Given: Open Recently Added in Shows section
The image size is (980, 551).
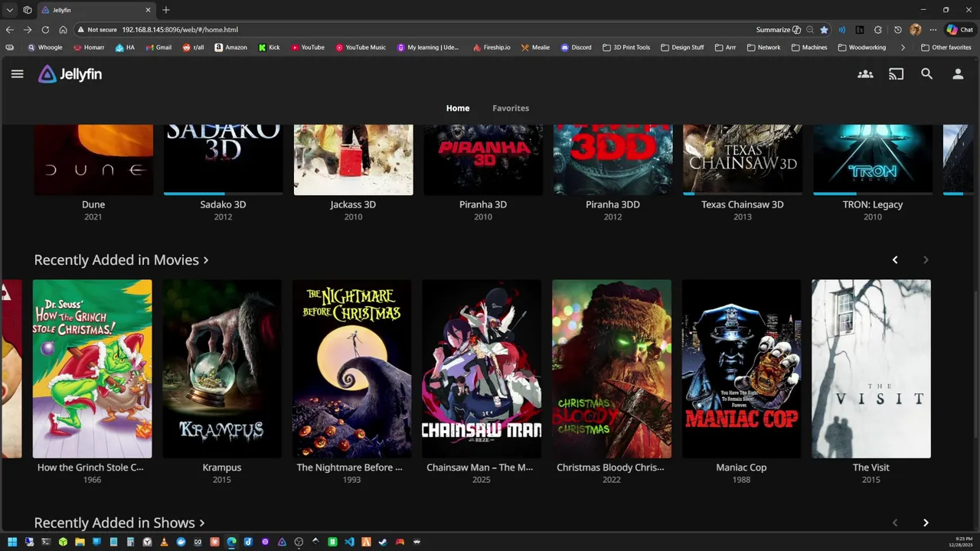Looking at the screenshot, I should (x=119, y=523).
